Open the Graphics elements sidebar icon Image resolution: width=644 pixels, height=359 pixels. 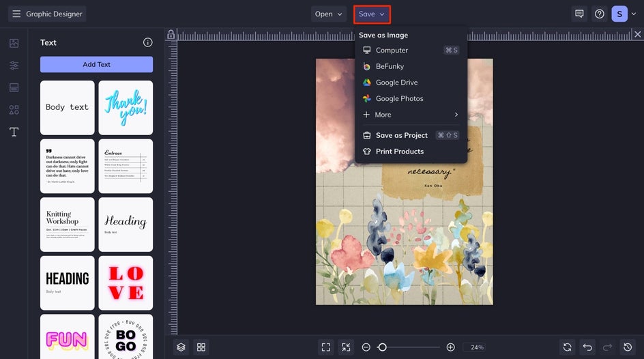pyautogui.click(x=14, y=110)
